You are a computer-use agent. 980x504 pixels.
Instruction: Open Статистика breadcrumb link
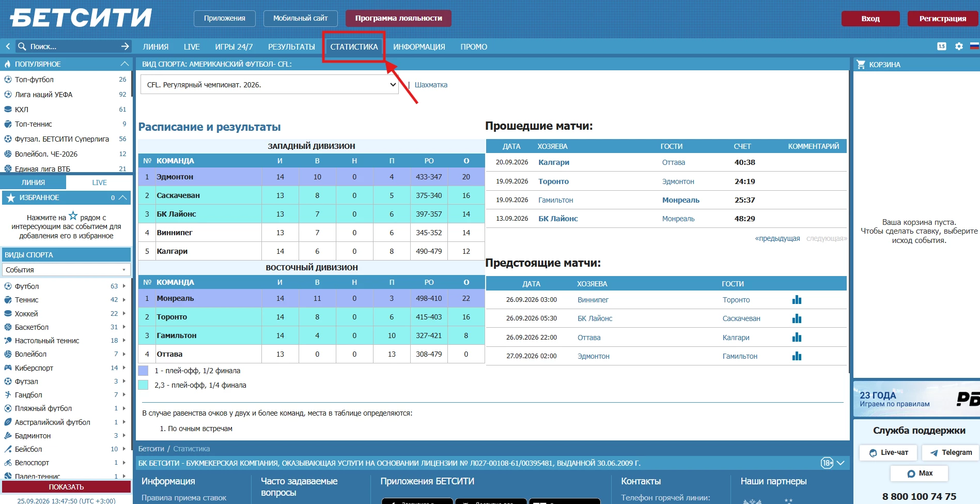click(x=191, y=449)
